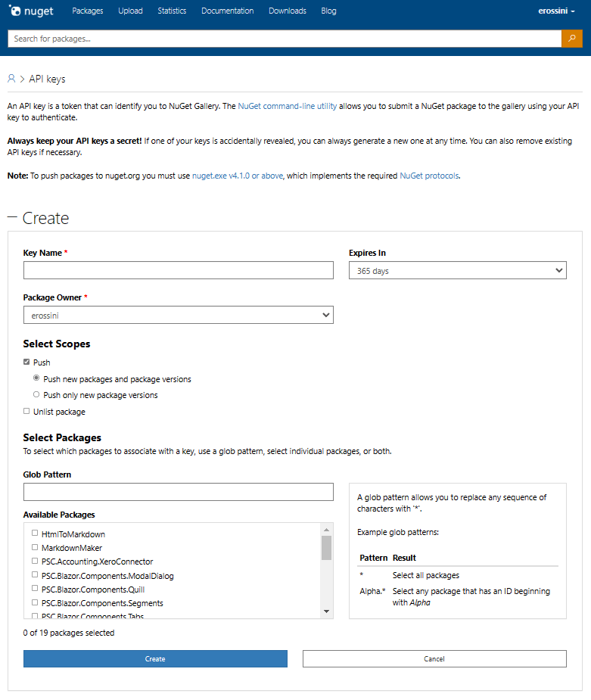Open the nuget.exe v4.1.0 or above link
Viewport: 591px width, 700px height.
(238, 176)
